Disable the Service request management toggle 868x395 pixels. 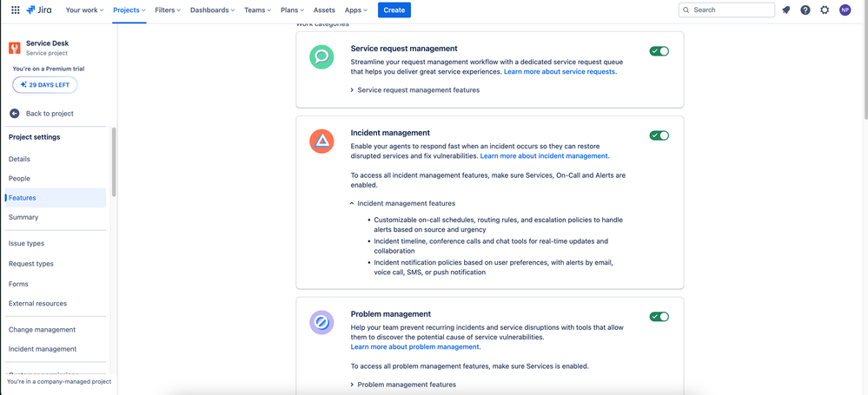pyautogui.click(x=659, y=51)
